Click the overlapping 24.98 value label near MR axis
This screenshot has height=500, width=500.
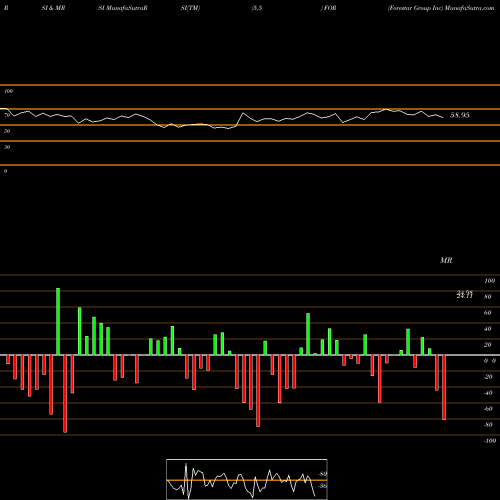click(464, 292)
